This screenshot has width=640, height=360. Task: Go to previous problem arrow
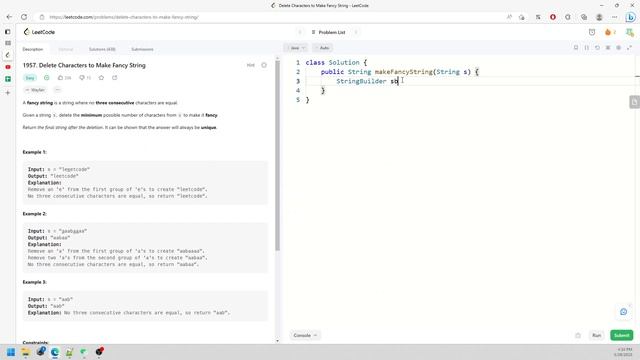click(x=300, y=32)
